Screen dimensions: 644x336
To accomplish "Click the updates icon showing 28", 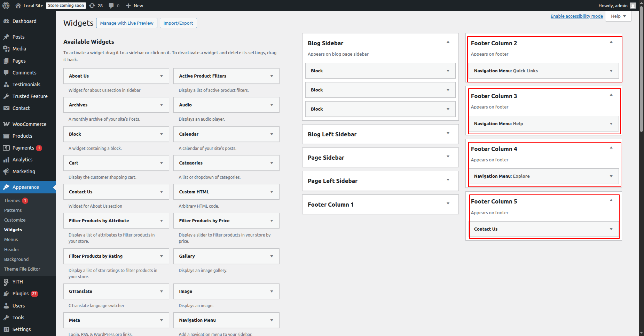I will tap(92, 6).
